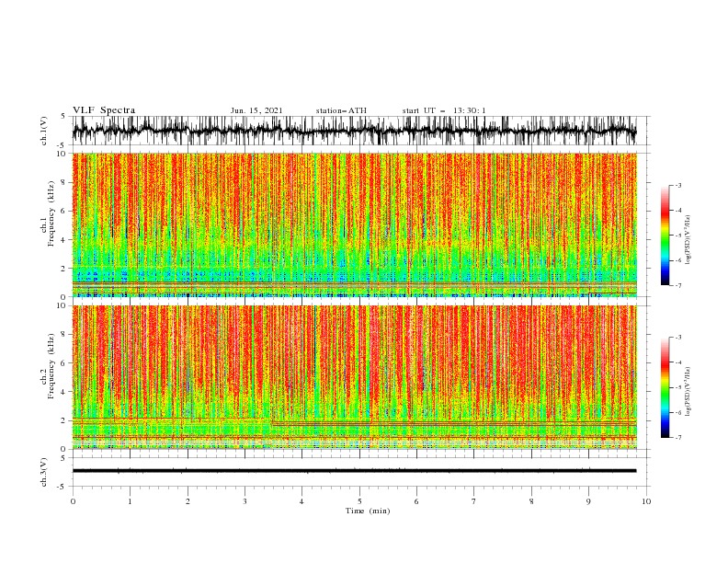This screenshot has height=563, width=728.
Task: Click the log(PSD) label of the ch.2 color bar
Action: tap(688, 392)
